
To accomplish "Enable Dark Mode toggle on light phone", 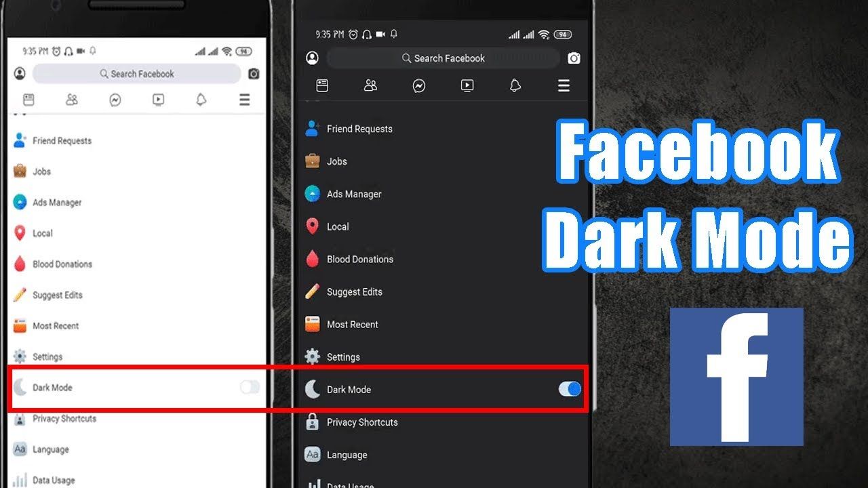I will pyautogui.click(x=250, y=387).
